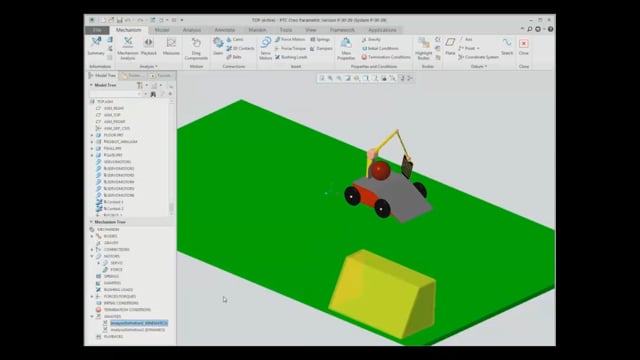Image resolution: width=640 pixels, height=360 pixels.
Task: Select the red ball on the cart
Action: 380,170
